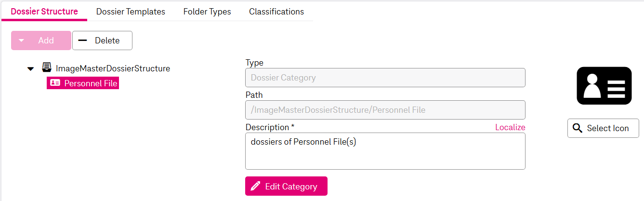Select ImageMasterDossierStructure in the tree
The height and width of the screenshot is (201, 644).
pyautogui.click(x=113, y=68)
